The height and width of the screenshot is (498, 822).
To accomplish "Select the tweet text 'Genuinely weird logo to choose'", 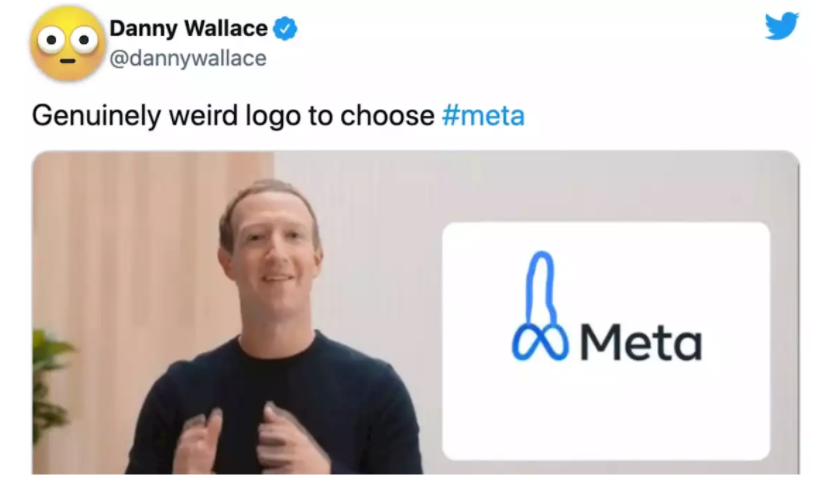I will 233,116.
